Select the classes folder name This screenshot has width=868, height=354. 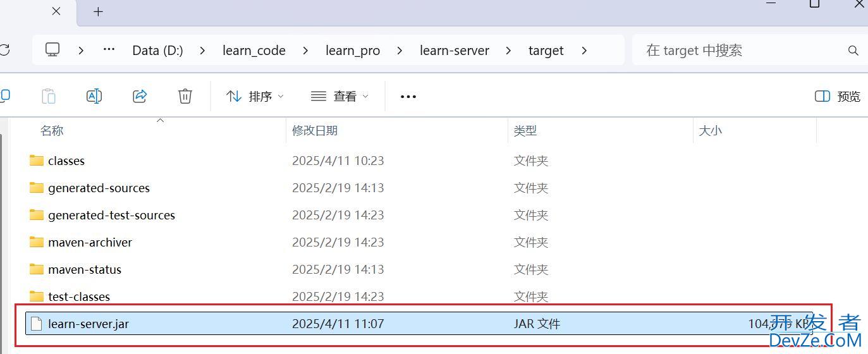66,161
